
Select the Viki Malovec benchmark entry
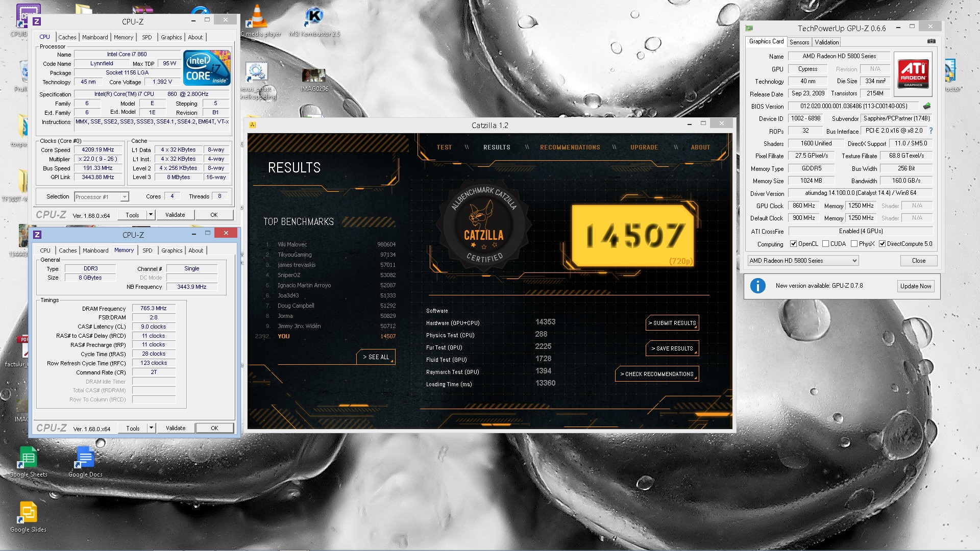[x=330, y=244]
